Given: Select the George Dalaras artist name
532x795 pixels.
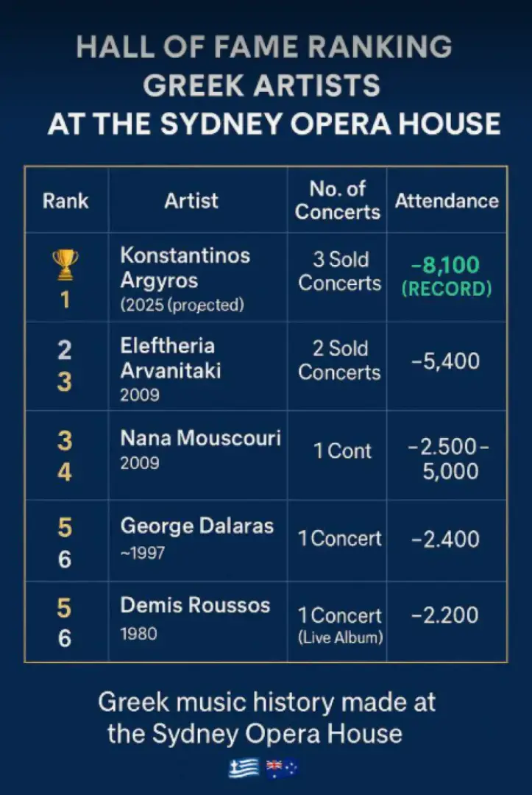Looking at the screenshot, I should [196, 526].
